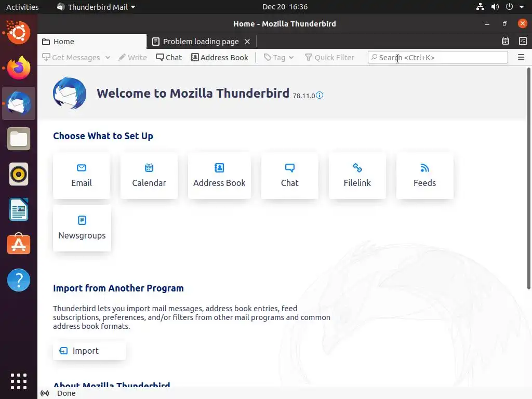Open the Address Book setup card
This screenshot has width=532, height=399.
219,176
